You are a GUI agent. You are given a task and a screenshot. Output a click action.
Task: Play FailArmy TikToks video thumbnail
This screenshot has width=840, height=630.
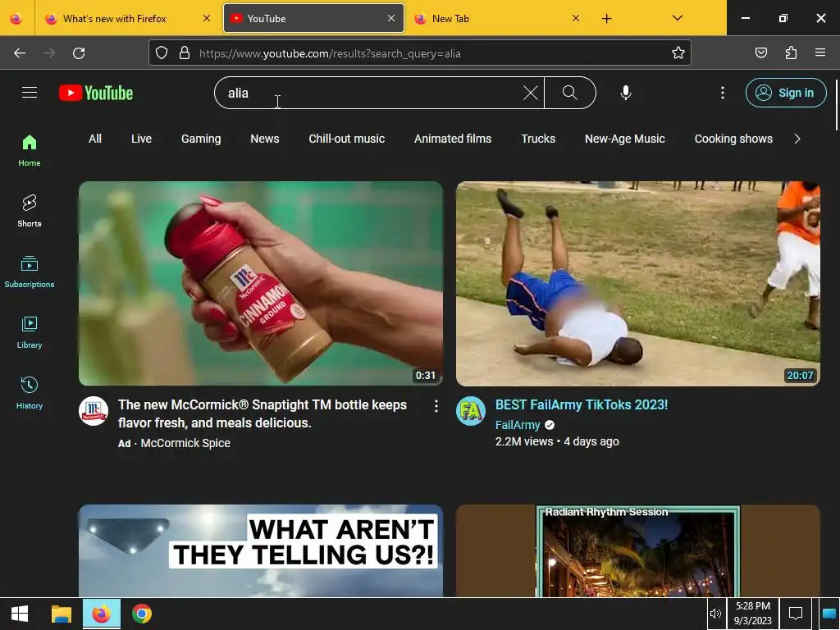point(638,283)
